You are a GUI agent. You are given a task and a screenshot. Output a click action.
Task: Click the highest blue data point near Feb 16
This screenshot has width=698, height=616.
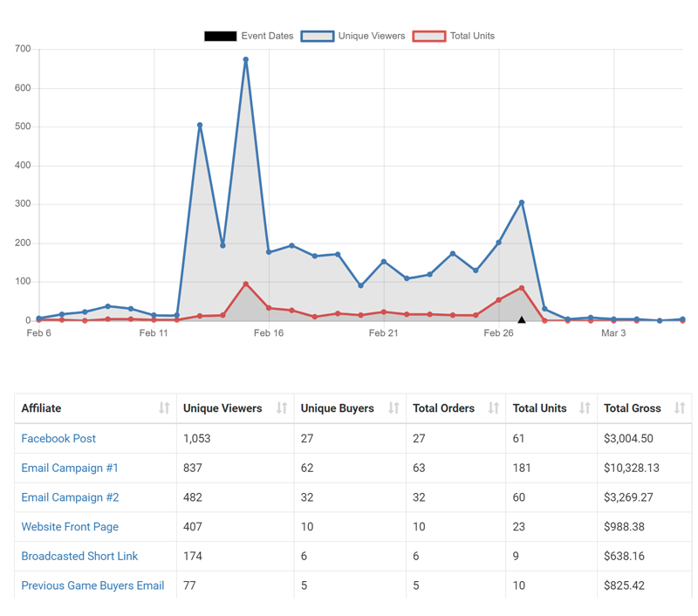(x=247, y=58)
